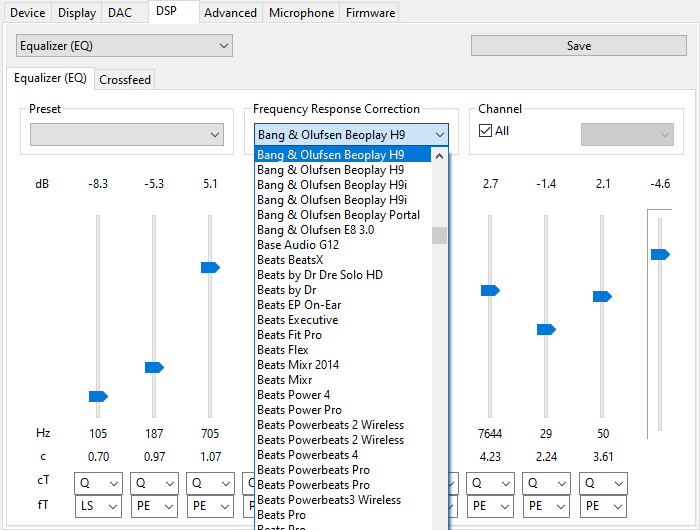700x530 pixels.
Task: Click the Save button
Action: pyautogui.click(x=578, y=46)
